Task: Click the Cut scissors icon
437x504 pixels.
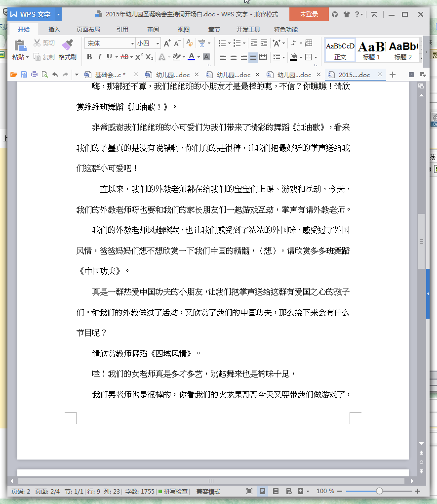Action: coord(37,43)
